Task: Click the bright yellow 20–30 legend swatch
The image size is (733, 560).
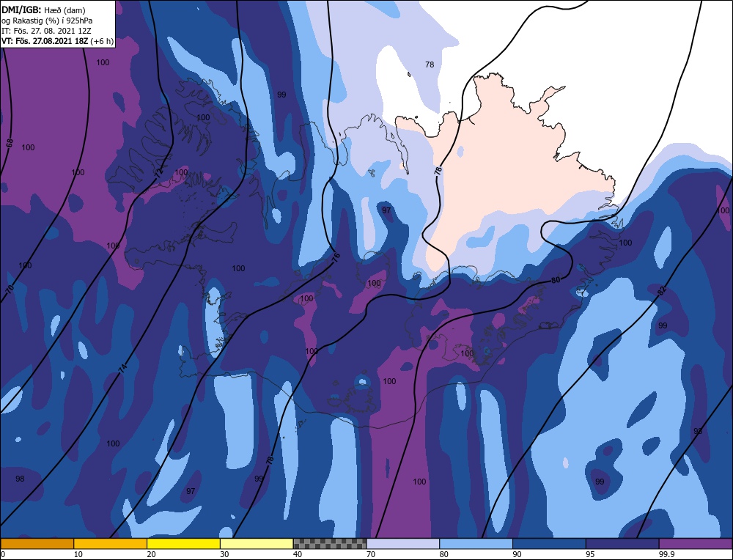Action: pyautogui.click(x=183, y=544)
